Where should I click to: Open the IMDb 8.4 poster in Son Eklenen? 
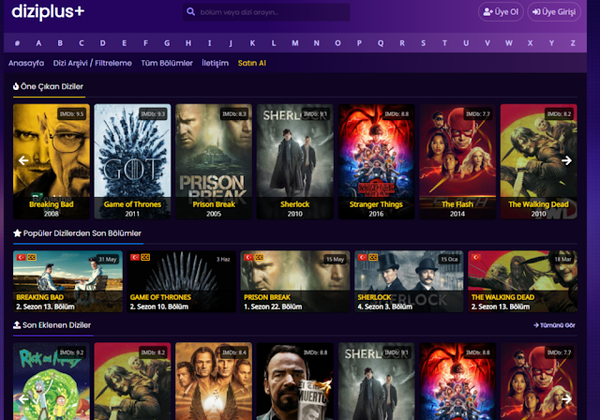coord(214,381)
